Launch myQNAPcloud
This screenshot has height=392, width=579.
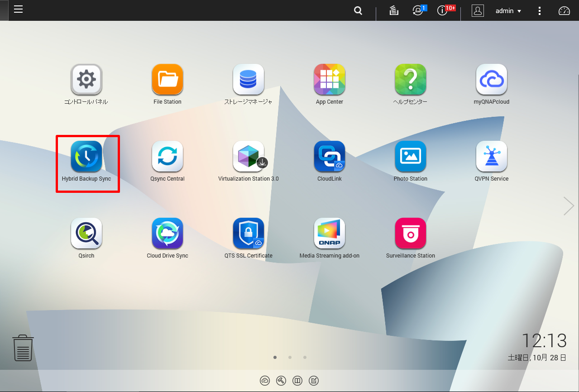[x=492, y=80]
